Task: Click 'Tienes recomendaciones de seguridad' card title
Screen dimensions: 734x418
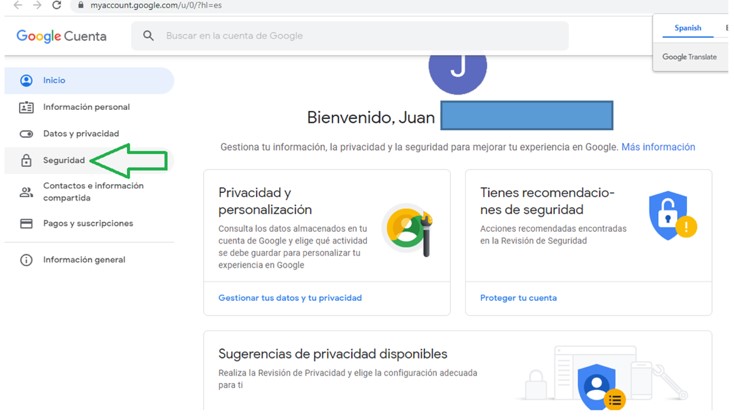Action: [x=547, y=201]
